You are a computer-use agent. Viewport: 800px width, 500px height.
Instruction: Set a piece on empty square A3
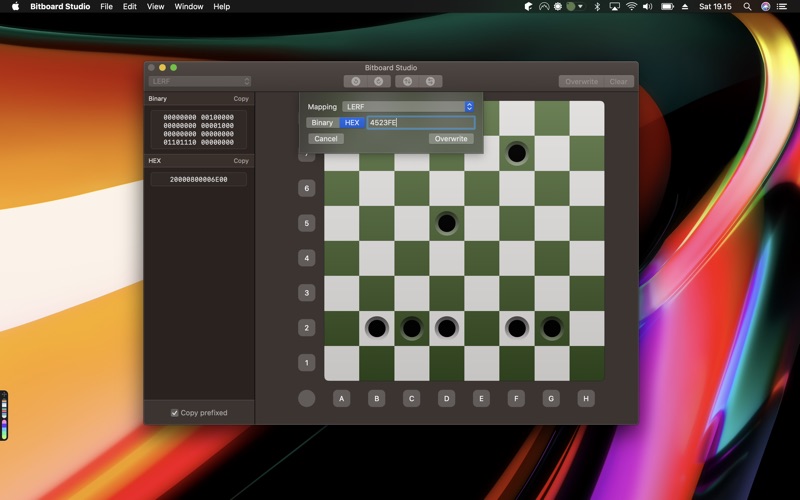(x=342, y=293)
